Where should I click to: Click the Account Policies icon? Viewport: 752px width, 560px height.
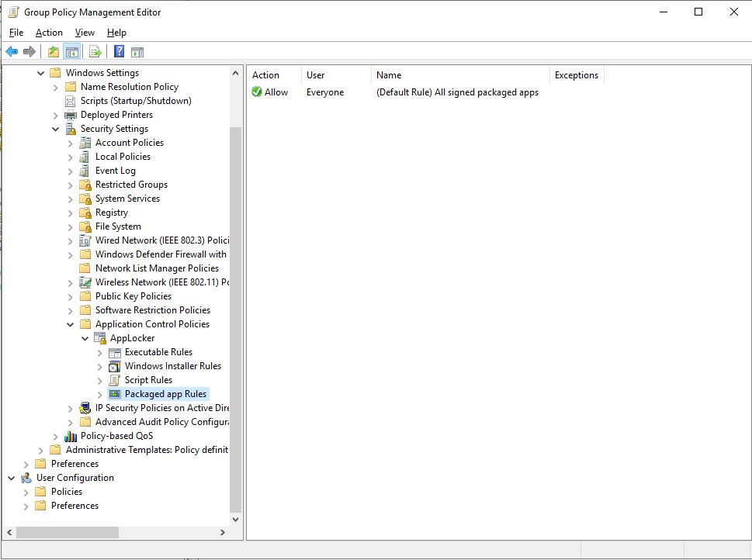point(85,143)
